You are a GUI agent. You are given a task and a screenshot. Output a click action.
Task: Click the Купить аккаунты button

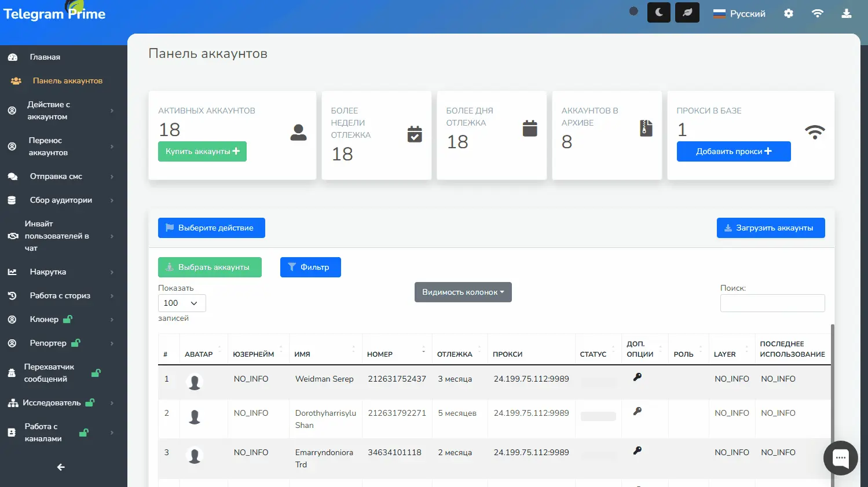[202, 151]
